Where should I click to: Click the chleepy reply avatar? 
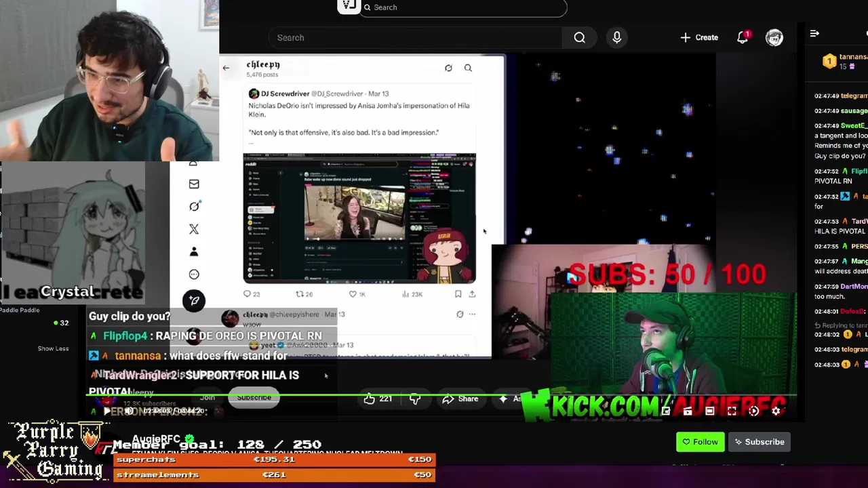[231, 319]
